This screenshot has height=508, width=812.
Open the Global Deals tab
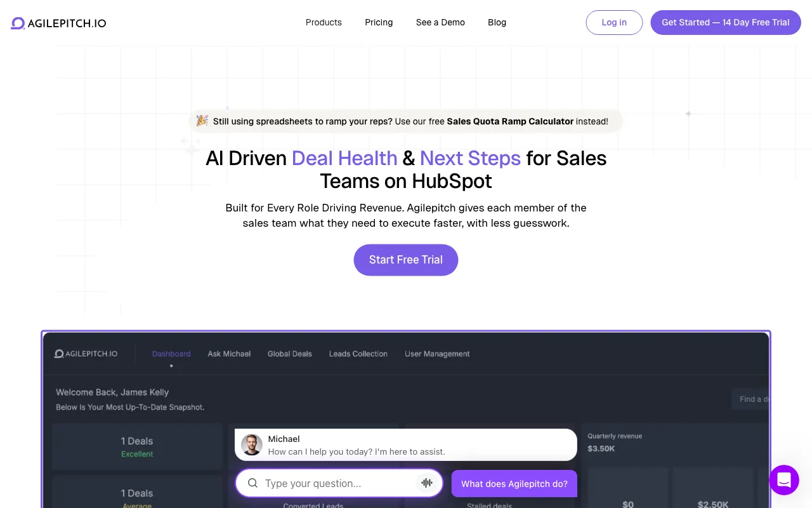290,354
